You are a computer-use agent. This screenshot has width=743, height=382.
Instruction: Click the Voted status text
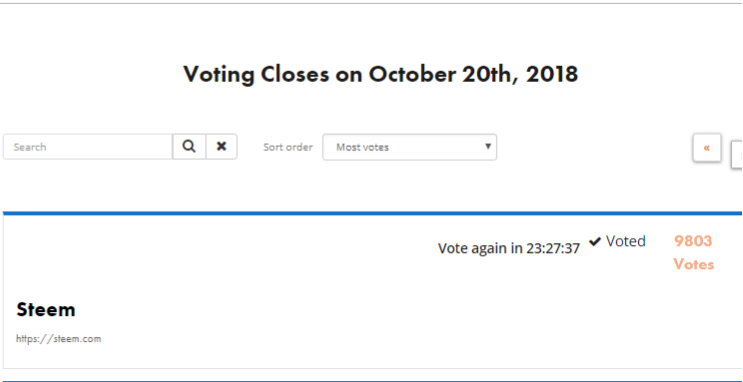(625, 241)
